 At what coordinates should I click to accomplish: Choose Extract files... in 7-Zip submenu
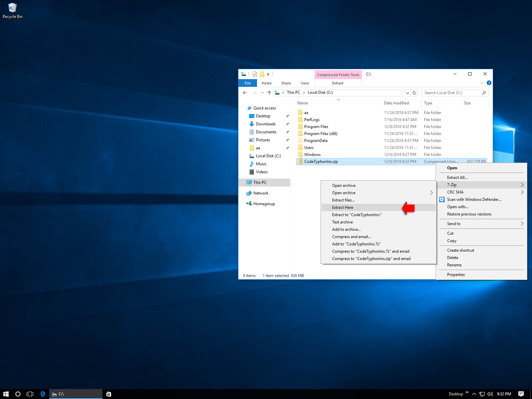pyautogui.click(x=378, y=200)
